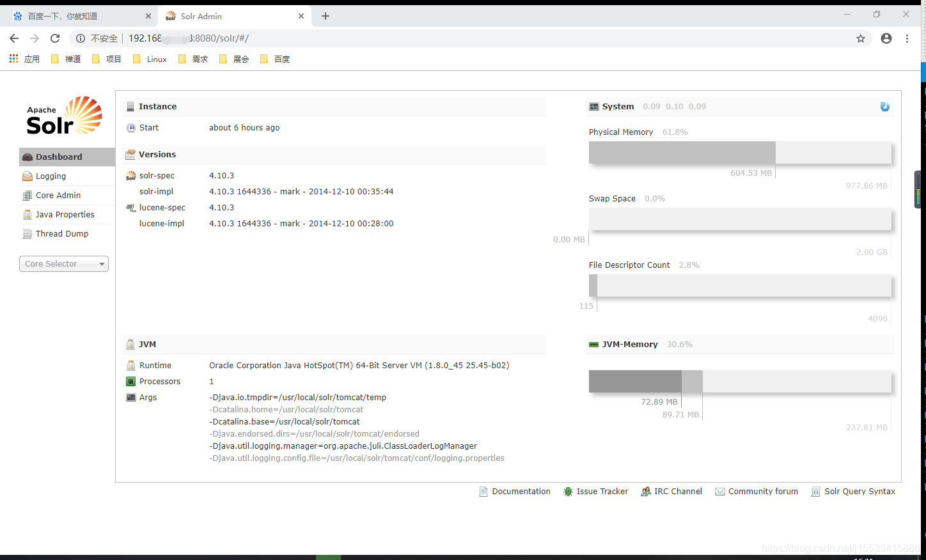Open the 禅道 bookmark folder

click(x=65, y=59)
